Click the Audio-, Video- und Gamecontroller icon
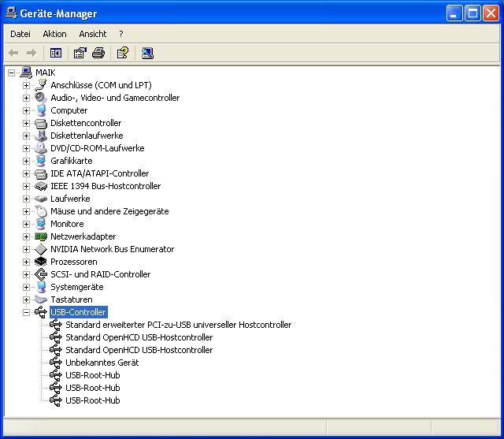 41,98
